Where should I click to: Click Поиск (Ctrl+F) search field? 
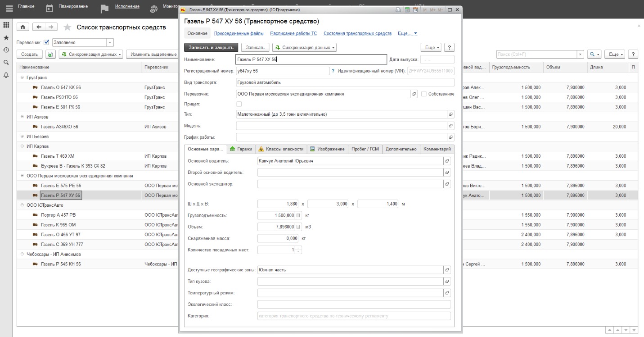click(x=536, y=55)
